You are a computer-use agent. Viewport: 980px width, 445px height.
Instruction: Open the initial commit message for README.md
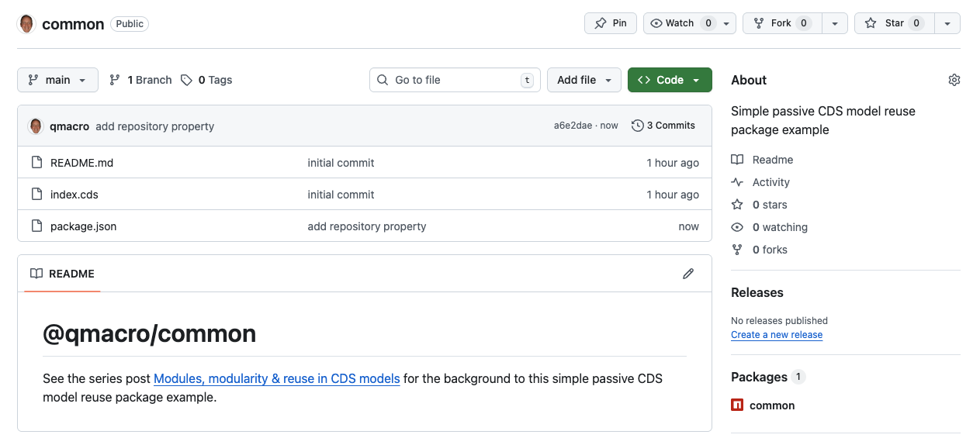click(x=341, y=163)
